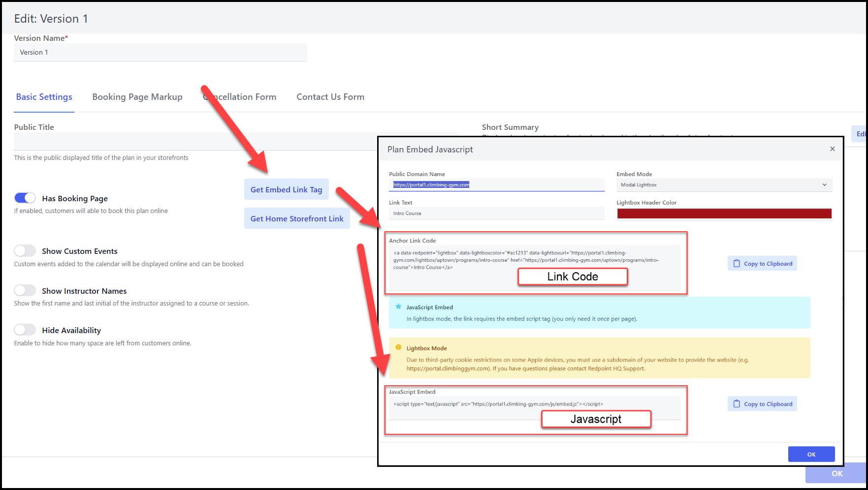This screenshot has width=868, height=490.
Task: Click the Short Summary heading
Action: (x=510, y=127)
